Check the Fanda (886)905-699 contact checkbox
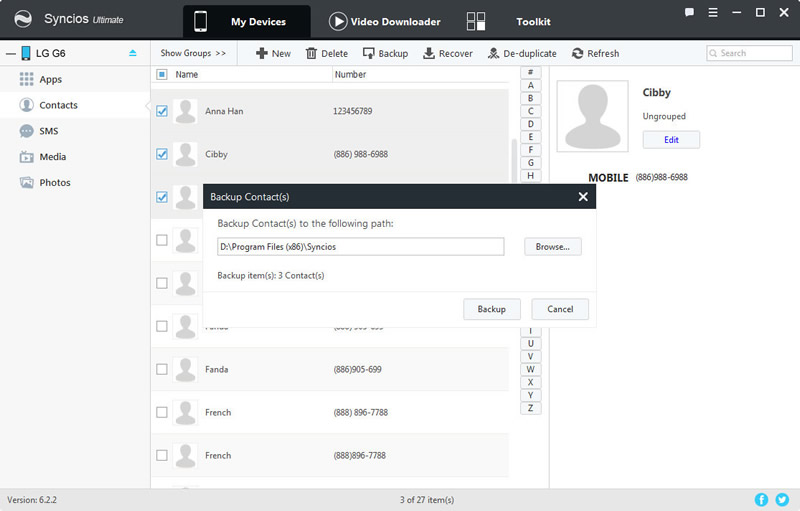Image resolution: width=800 pixels, height=511 pixels. point(162,369)
